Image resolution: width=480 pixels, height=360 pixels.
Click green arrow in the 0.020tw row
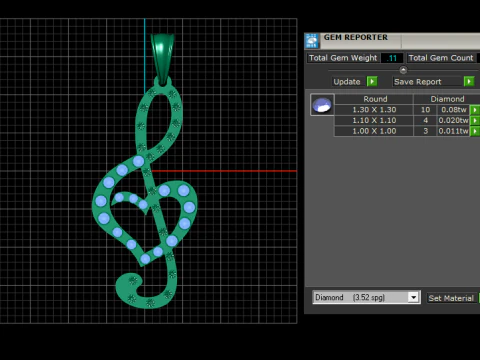[x=475, y=120]
